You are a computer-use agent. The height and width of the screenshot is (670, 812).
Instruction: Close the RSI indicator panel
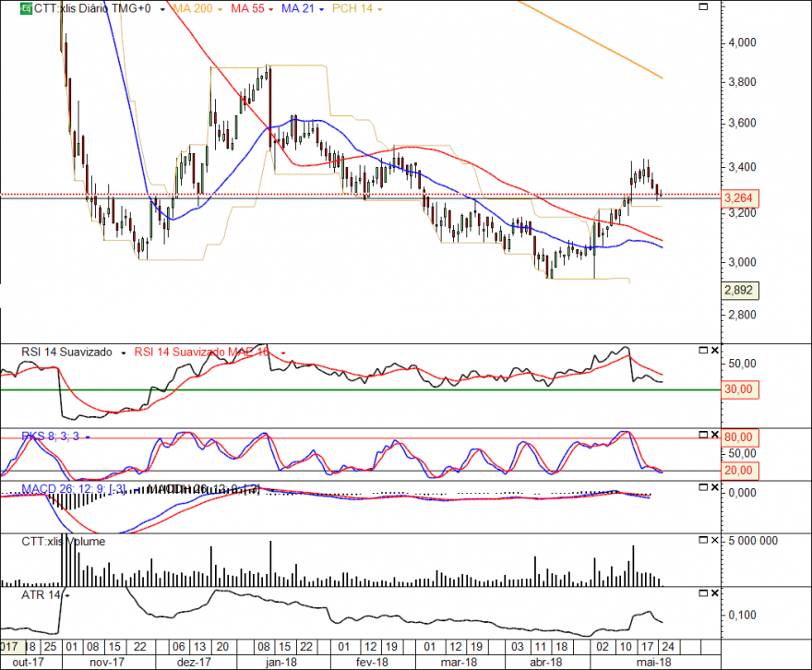point(714,351)
